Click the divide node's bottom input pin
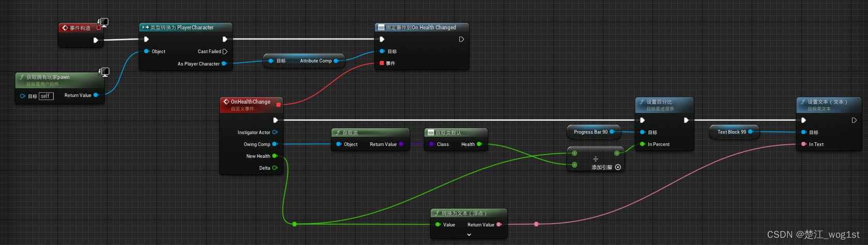 pyautogui.click(x=575, y=165)
